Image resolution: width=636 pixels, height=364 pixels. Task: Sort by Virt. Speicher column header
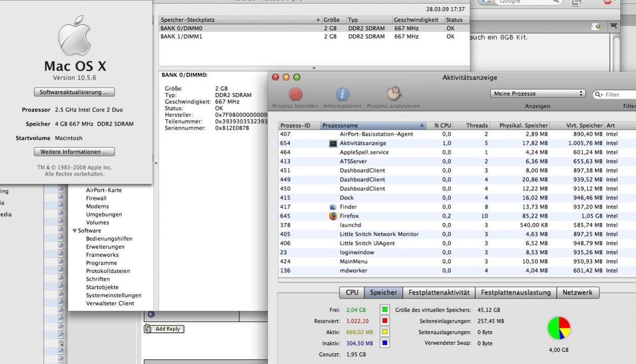coord(577,126)
